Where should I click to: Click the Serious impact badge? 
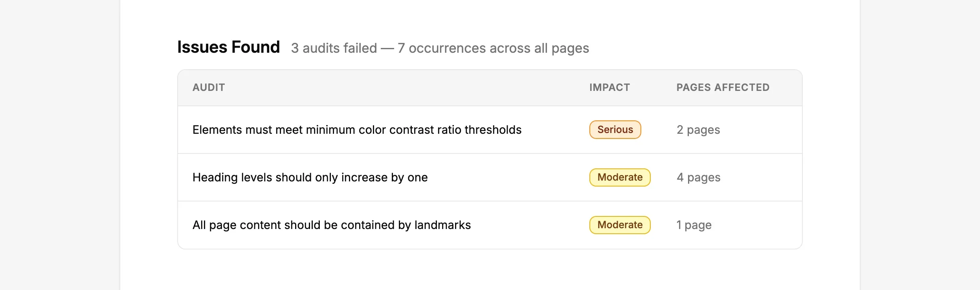click(615, 129)
